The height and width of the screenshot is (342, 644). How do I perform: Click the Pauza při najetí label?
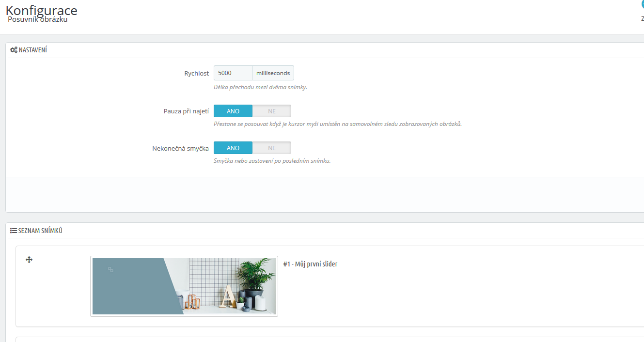(186, 111)
